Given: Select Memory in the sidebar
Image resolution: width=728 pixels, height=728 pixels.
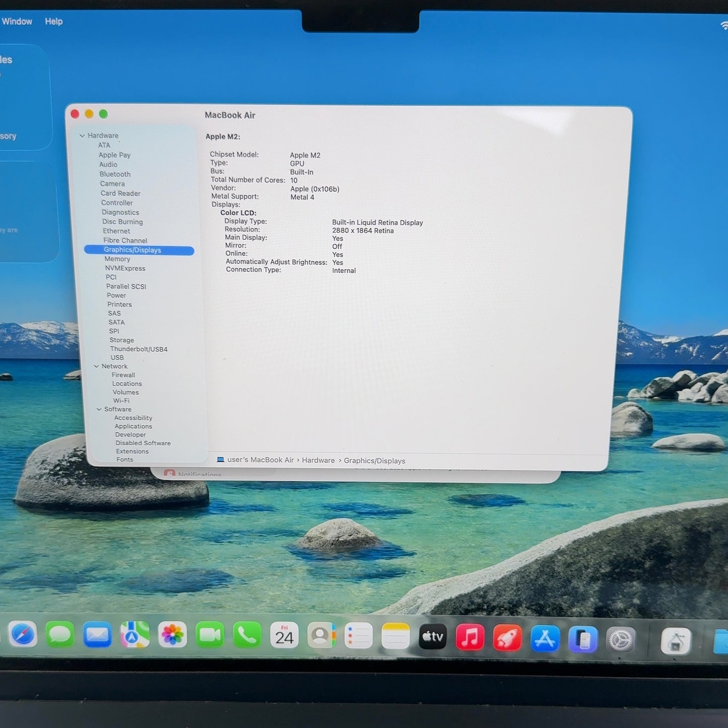Looking at the screenshot, I should [x=117, y=259].
